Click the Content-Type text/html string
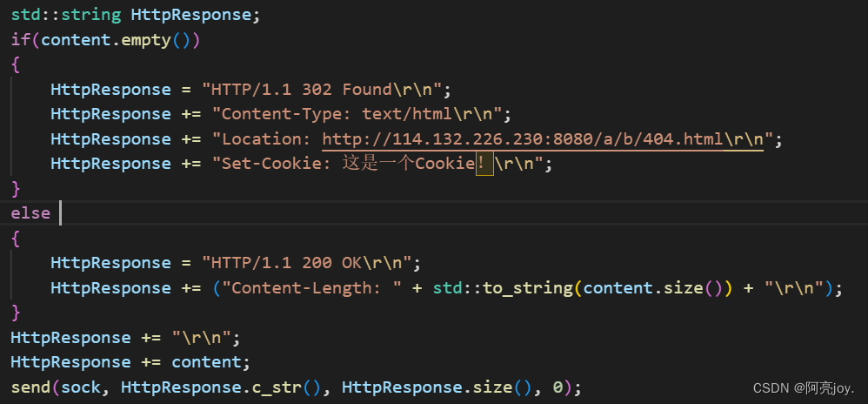Viewport: 868px width, 404px height. coord(362,114)
